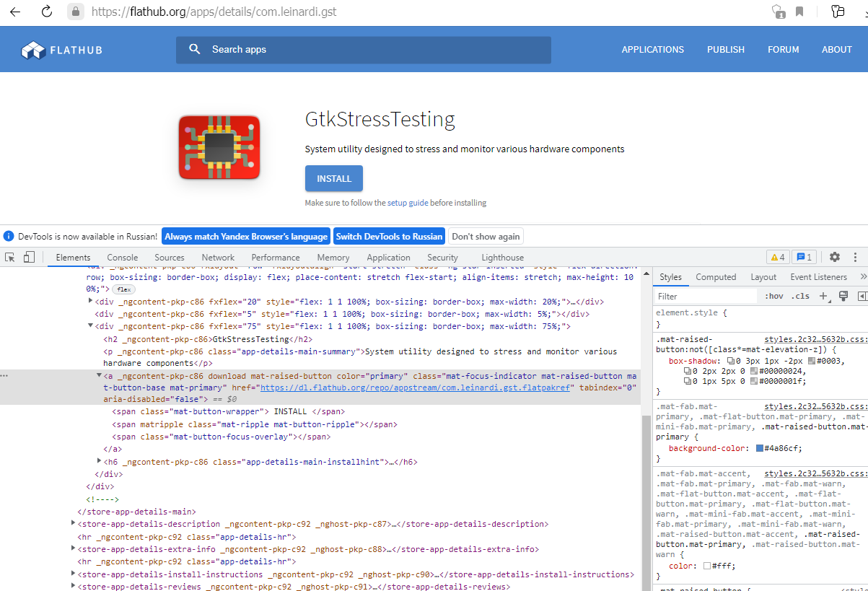868x591 pixels.
Task: Bookmark this page with the bookmark icon
Action: (x=799, y=12)
